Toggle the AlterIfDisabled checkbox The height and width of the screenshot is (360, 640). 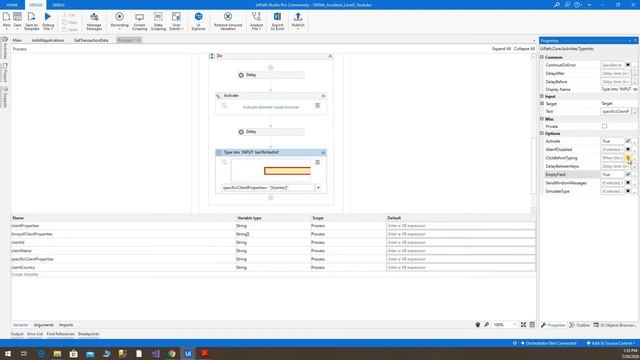(628, 149)
